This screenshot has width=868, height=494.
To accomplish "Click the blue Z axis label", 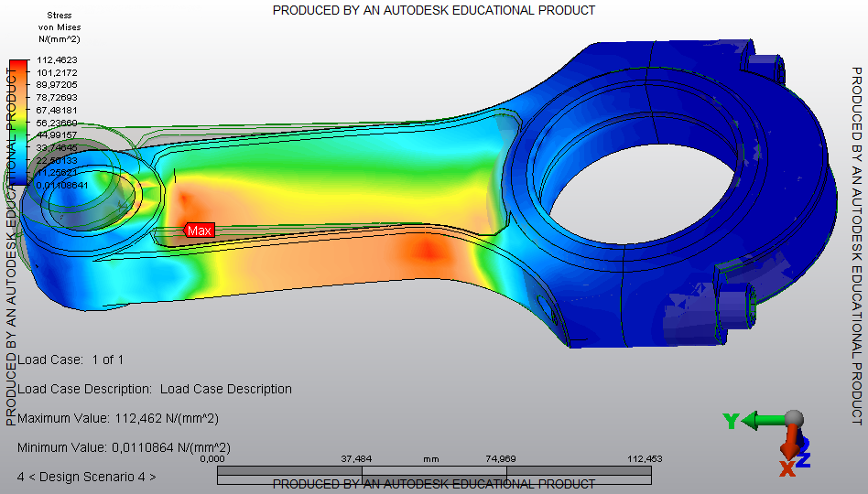I will point(803,460).
